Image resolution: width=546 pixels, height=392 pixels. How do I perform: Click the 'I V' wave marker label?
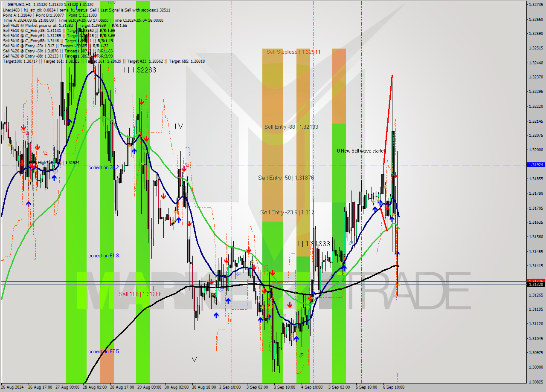coord(179,126)
